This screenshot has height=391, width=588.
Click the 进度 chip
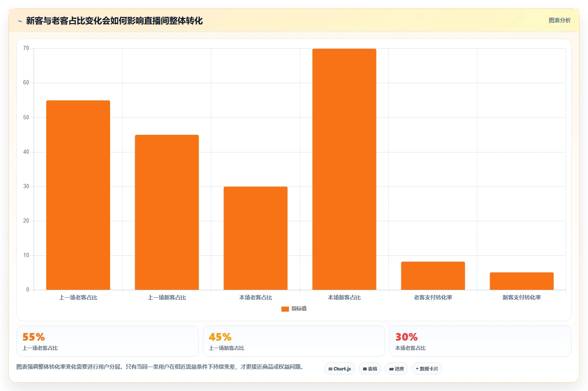coord(396,369)
